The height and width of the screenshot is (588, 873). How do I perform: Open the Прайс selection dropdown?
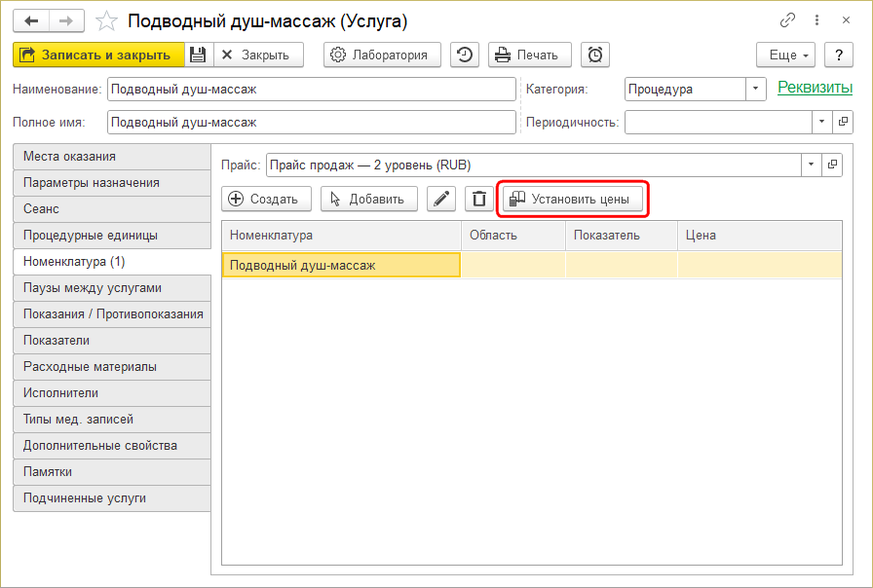click(x=811, y=165)
